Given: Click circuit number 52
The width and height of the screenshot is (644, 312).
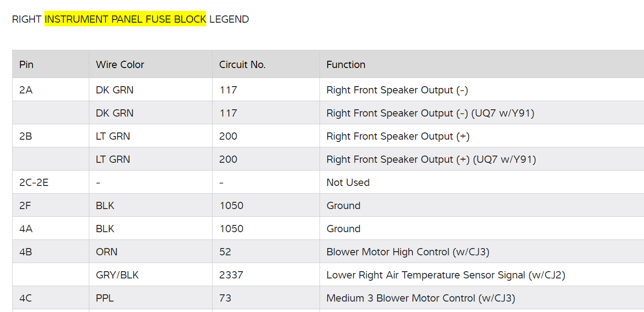Looking at the screenshot, I should 225,252.
